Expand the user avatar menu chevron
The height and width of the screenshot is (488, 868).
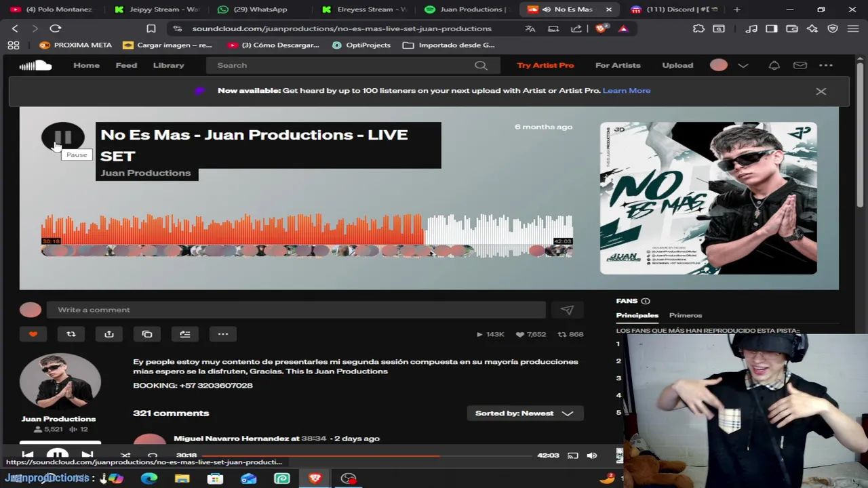(x=743, y=65)
